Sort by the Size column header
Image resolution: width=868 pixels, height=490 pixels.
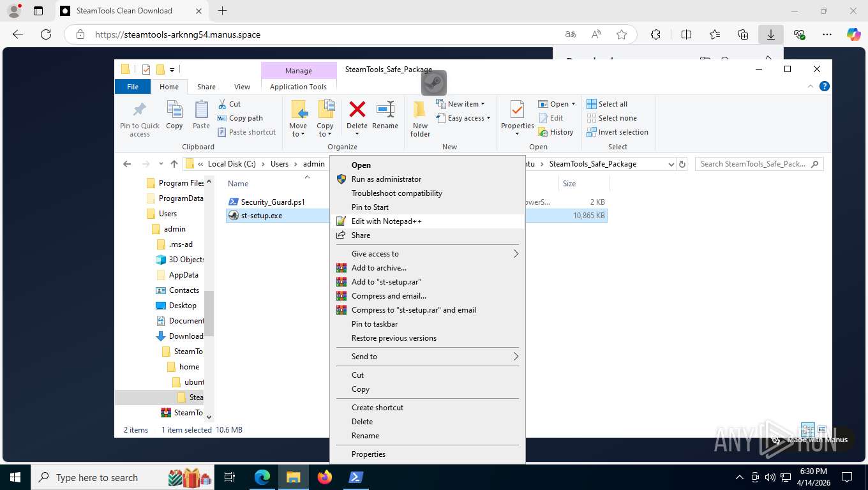[x=569, y=184]
